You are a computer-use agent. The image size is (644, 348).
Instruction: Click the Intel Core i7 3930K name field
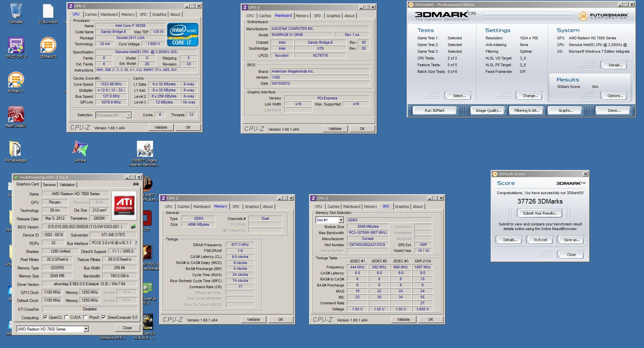pos(131,26)
